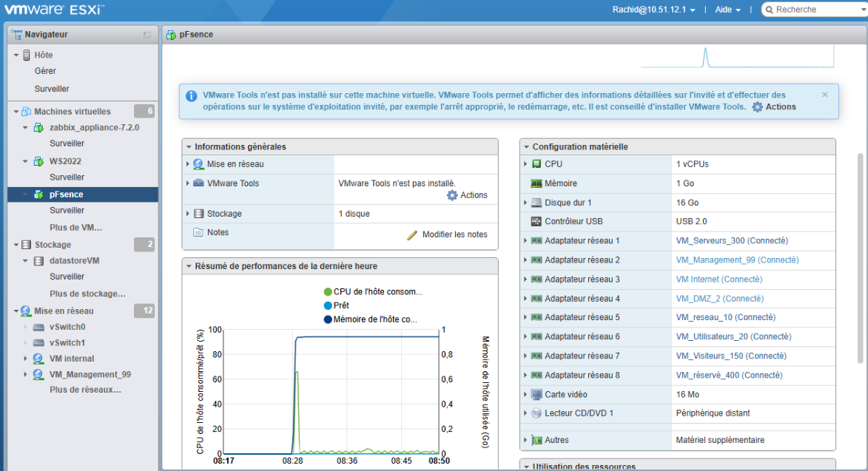Click the search magnifier icon
The image size is (868, 471).
pyautogui.click(x=769, y=10)
